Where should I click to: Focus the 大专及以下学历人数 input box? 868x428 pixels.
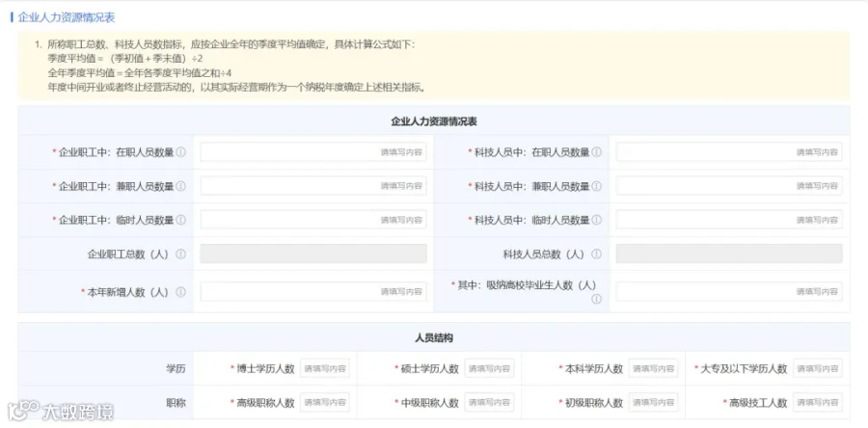pos(818,368)
